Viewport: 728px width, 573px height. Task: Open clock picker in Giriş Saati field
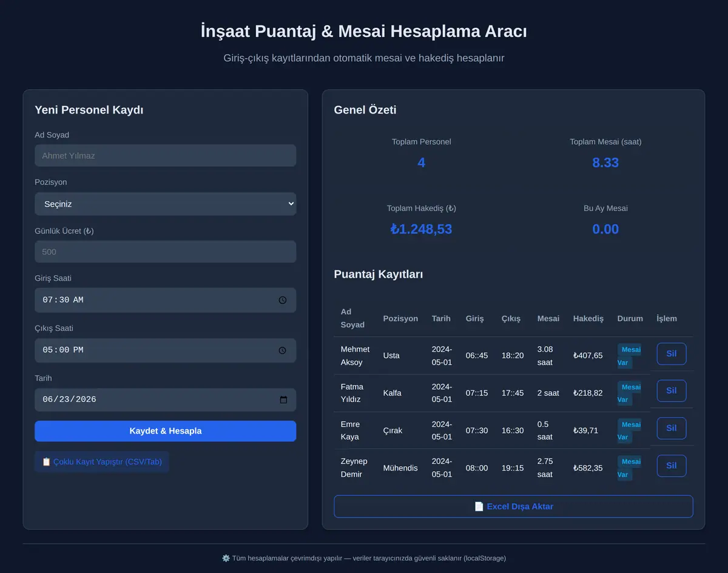click(x=283, y=300)
